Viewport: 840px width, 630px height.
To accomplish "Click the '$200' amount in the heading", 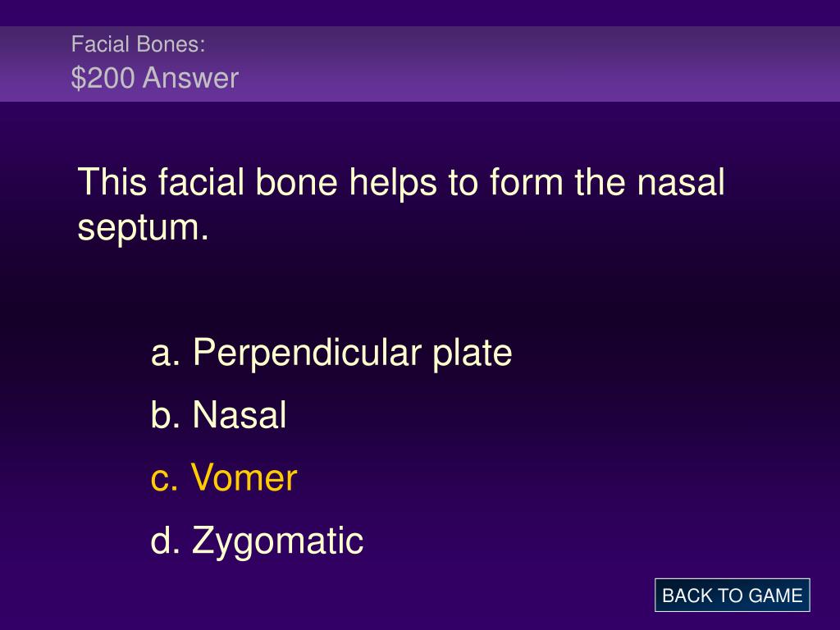I will tap(103, 78).
